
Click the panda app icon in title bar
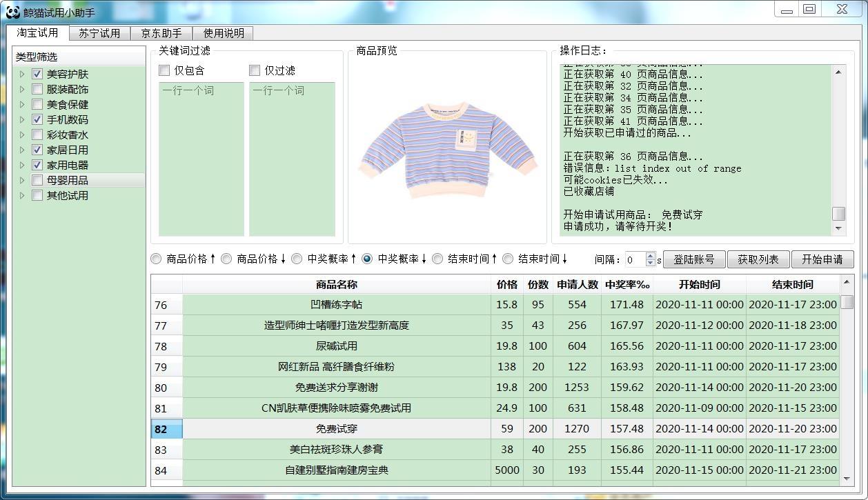pyautogui.click(x=12, y=12)
